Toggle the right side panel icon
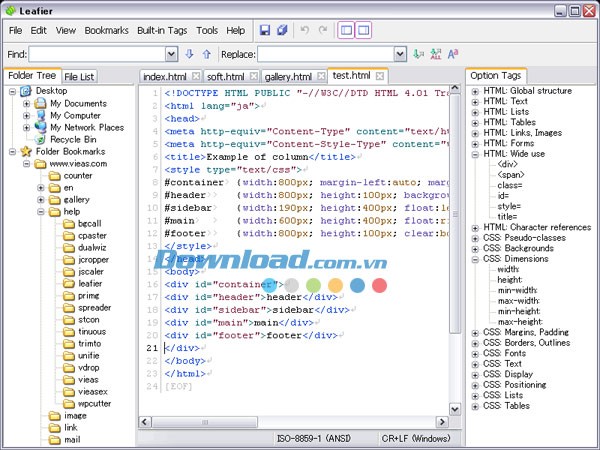This screenshot has width=600, height=450. tap(363, 31)
